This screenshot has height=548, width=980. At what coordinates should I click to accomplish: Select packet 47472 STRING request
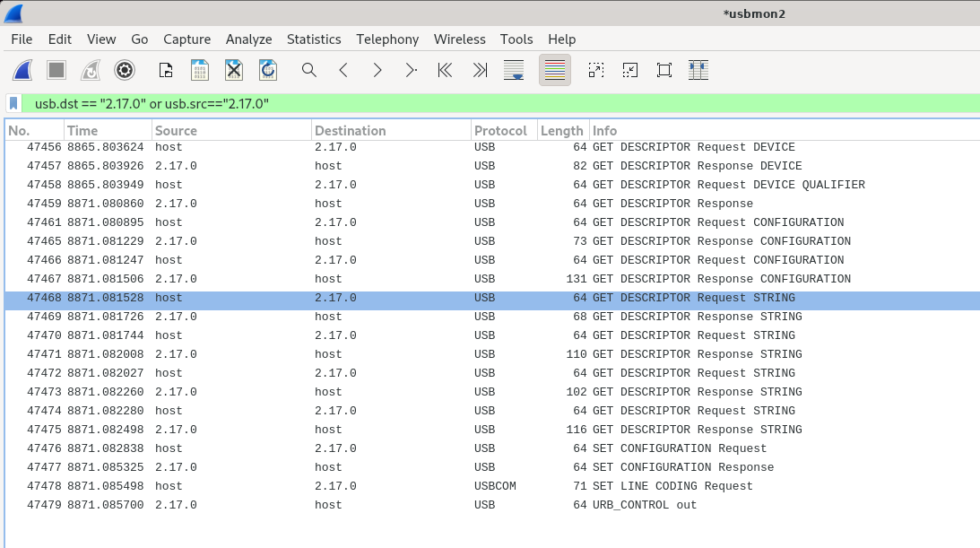tap(492, 373)
